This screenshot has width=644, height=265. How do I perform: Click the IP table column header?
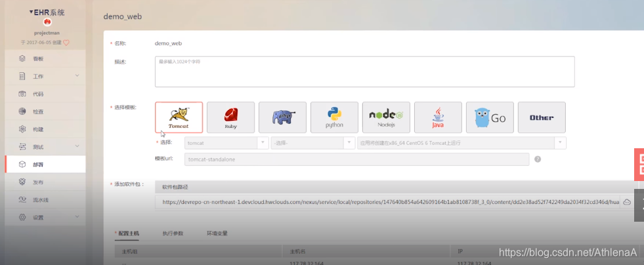coord(460,251)
